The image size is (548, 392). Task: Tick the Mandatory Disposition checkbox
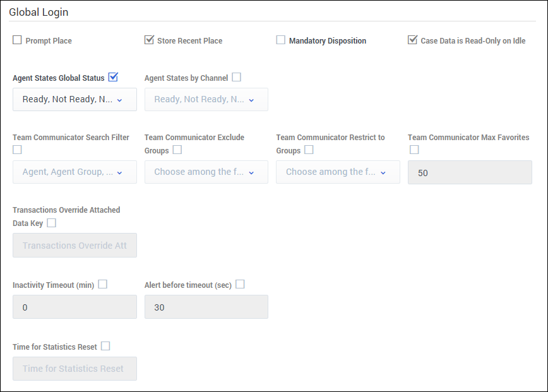click(281, 40)
